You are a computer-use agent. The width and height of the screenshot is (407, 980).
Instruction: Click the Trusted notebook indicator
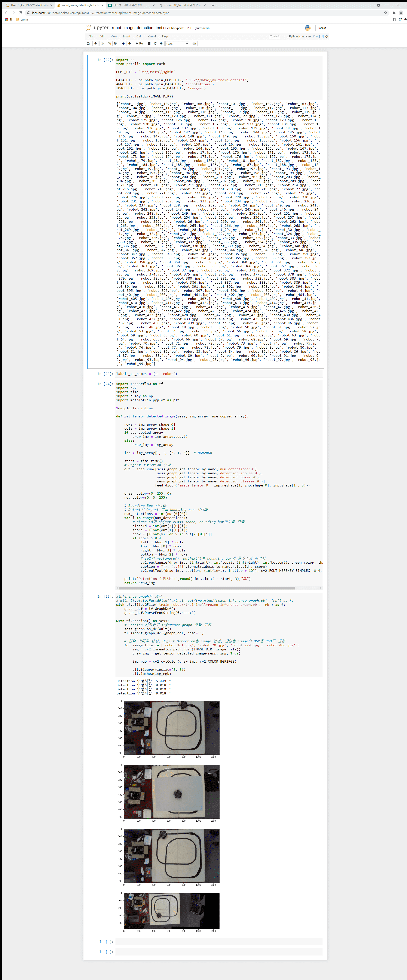[x=275, y=37]
